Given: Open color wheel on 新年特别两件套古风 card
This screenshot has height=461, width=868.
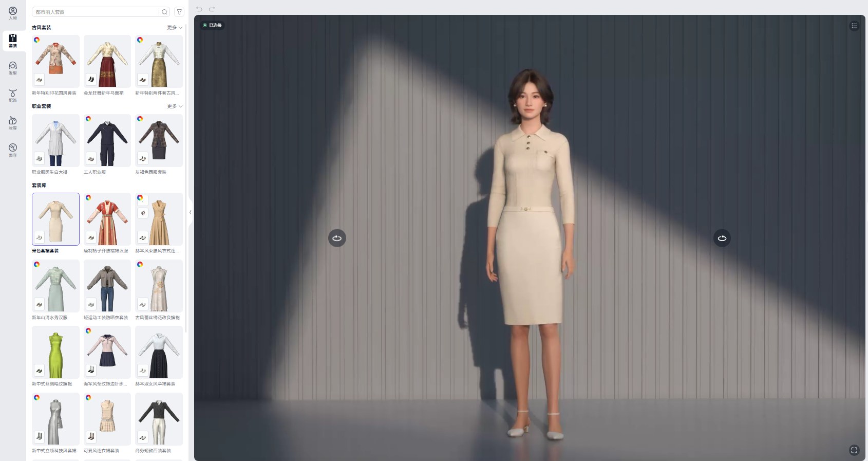Looking at the screenshot, I should pyautogui.click(x=140, y=40).
